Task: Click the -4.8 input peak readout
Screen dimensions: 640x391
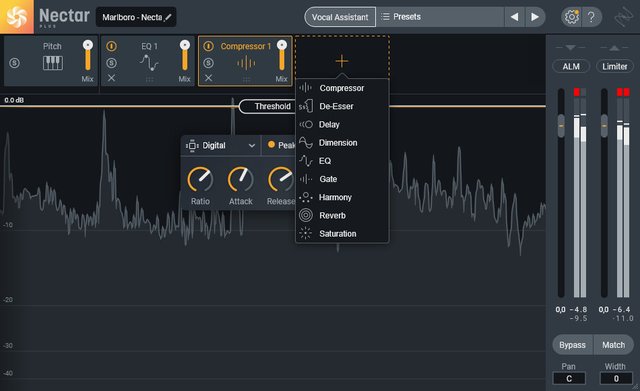Action: (x=578, y=309)
